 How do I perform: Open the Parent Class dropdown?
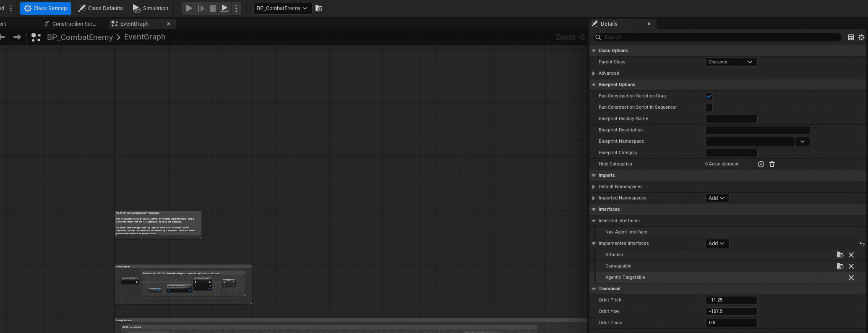[x=731, y=62]
